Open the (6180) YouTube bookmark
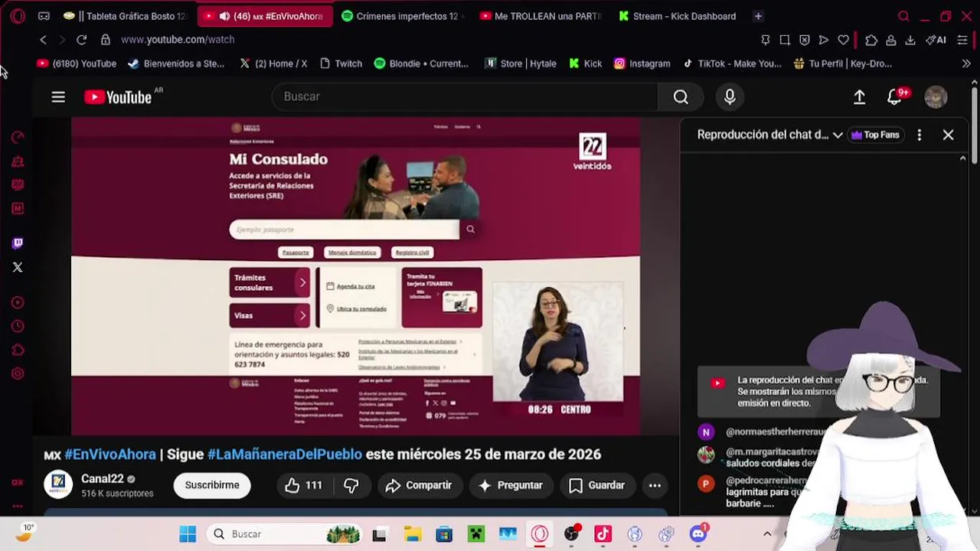The height and width of the screenshot is (551, 980). tap(77, 64)
